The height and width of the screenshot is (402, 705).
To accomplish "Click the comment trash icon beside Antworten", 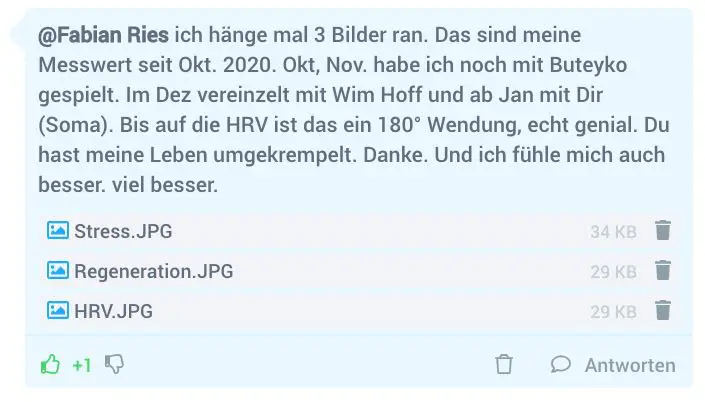I will click(504, 364).
